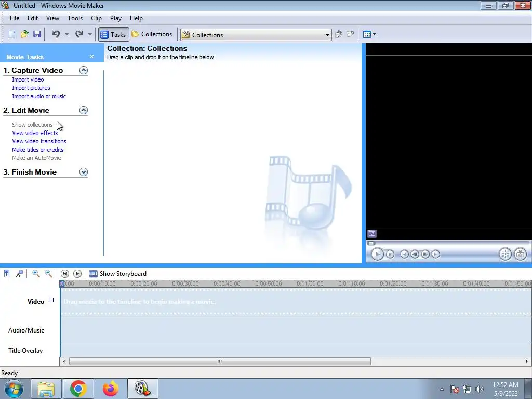Click the timeline scroll right arrow
Viewport: 532px width, 399px height.
coord(527,362)
